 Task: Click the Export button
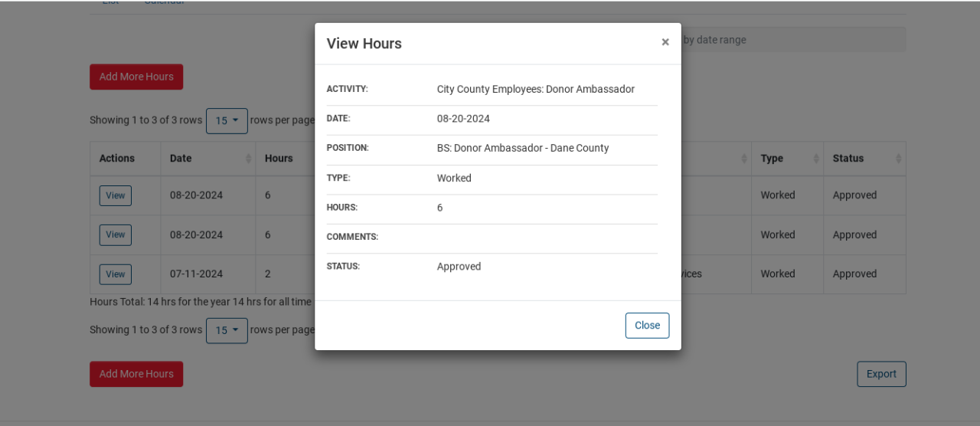881,374
